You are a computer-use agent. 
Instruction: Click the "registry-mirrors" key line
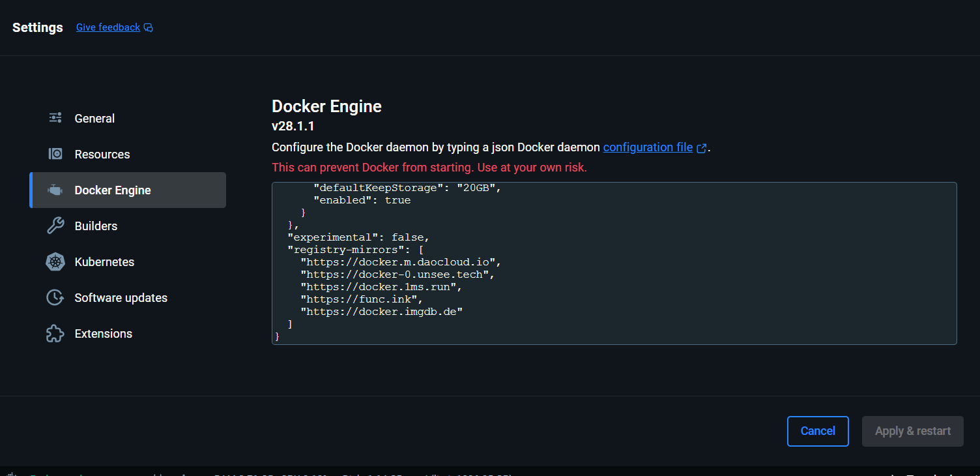point(356,250)
